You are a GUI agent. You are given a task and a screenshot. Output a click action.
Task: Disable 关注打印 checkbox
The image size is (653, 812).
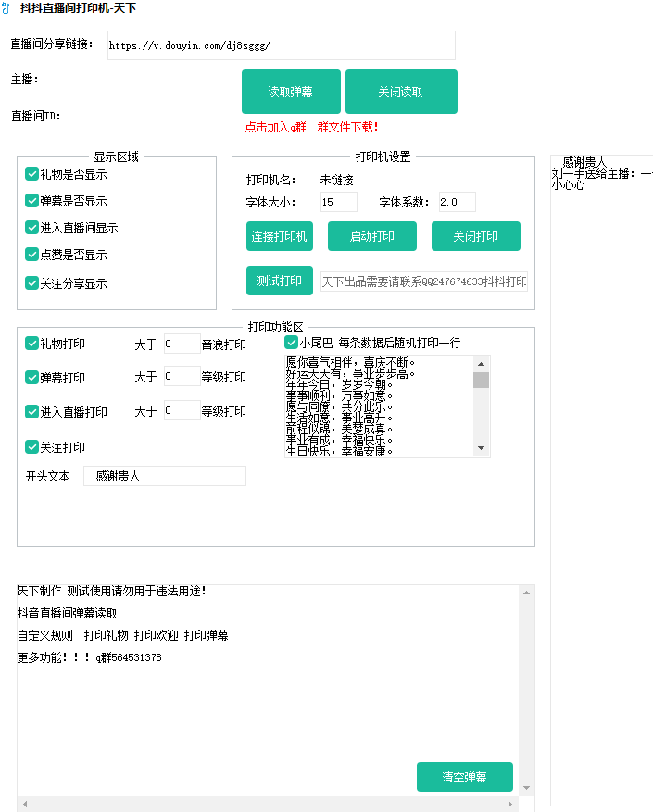click(x=31, y=447)
